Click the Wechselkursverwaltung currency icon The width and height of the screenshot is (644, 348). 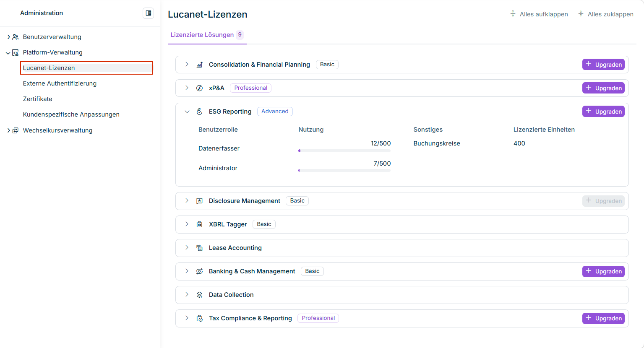pos(16,130)
